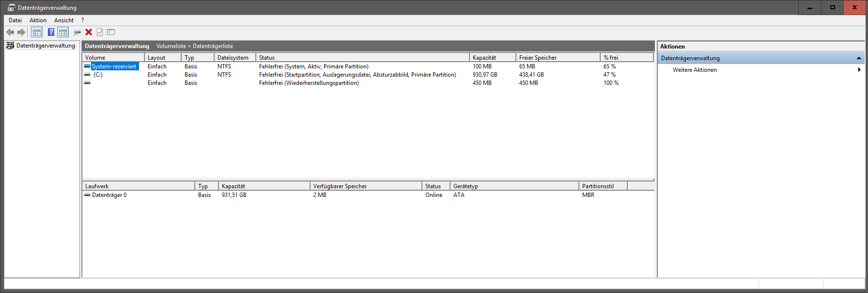Sort by the % frei column header
This screenshot has width=868, height=293.
pyautogui.click(x=627, y=57)
